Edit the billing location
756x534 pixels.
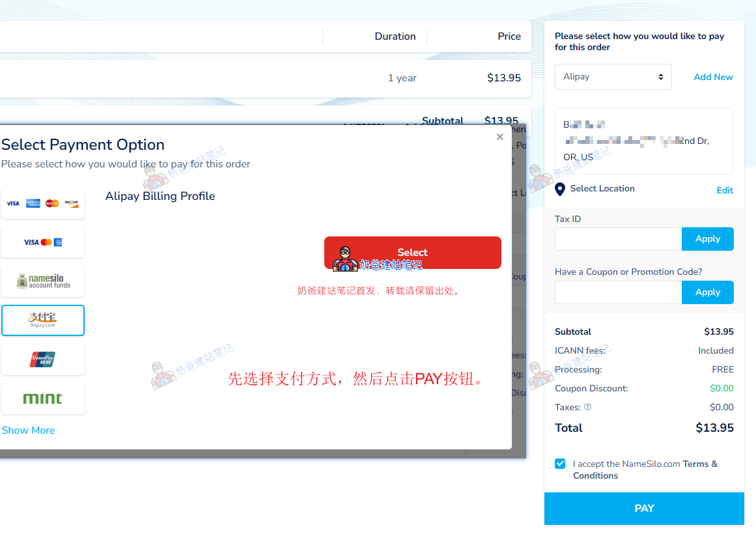724,190
